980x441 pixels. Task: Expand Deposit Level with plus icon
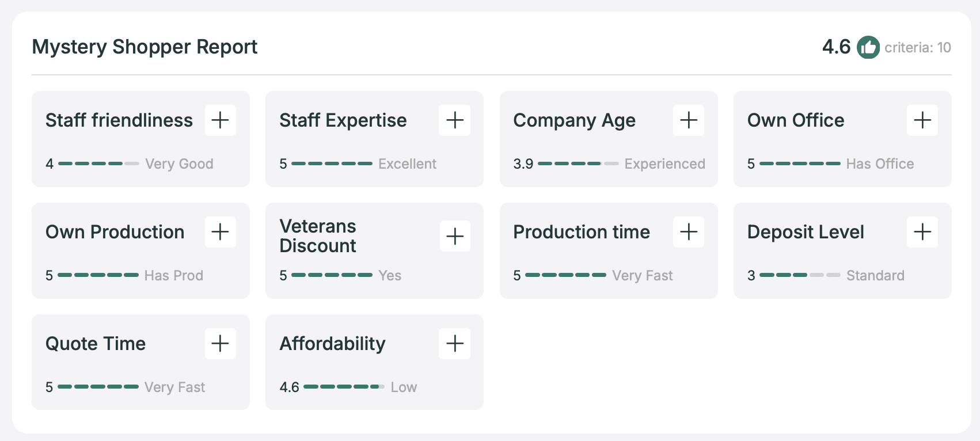[x=922, y=232]
